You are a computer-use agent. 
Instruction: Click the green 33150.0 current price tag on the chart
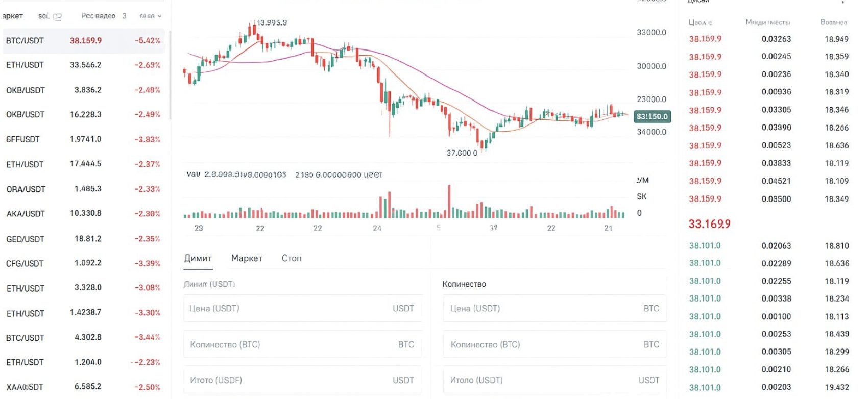[652, 117]
